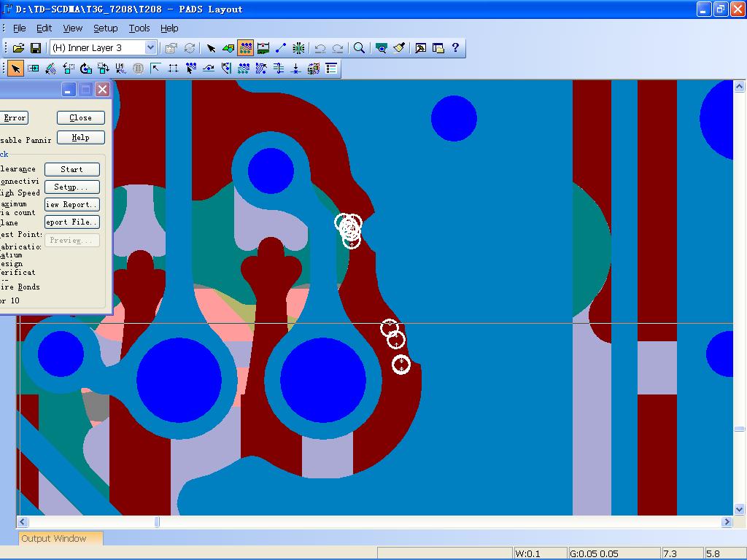The image size is (747, 560).
Task: Open the Setup menu
Action: tap(105, 28)
